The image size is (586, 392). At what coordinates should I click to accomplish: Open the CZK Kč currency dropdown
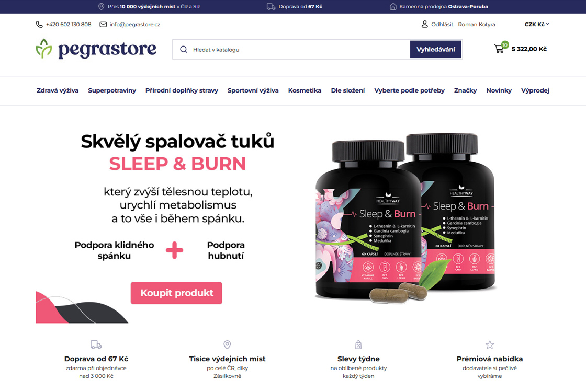(x=537, y=24)
